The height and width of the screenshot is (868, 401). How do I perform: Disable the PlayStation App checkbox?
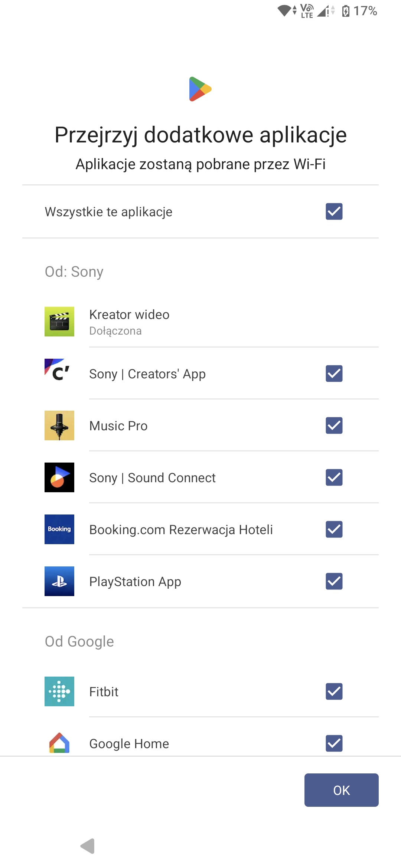[x=334, y=581]
